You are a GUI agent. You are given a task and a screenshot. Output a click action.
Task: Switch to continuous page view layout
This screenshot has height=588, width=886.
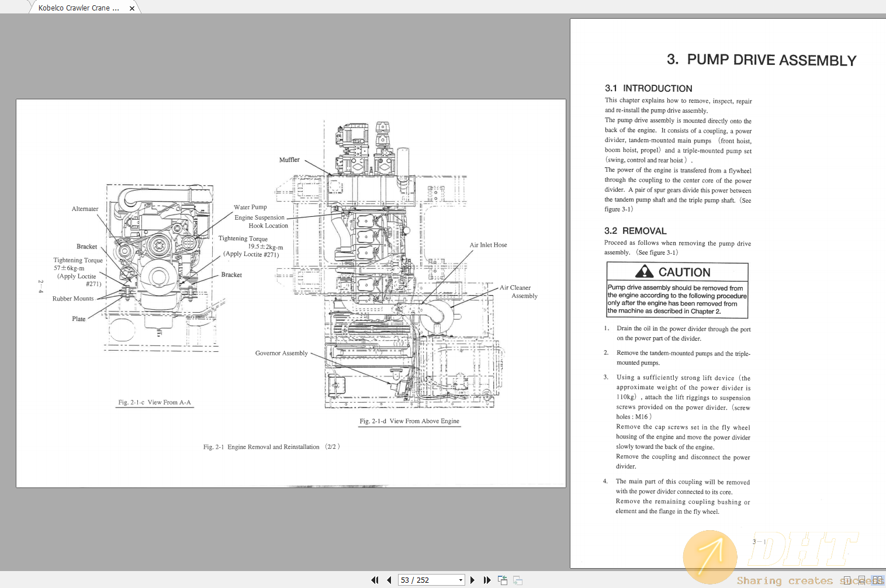[x=861, y=580]
